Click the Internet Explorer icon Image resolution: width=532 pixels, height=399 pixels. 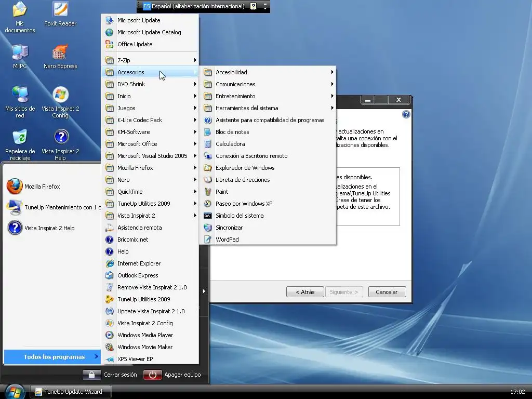(110, 263)
